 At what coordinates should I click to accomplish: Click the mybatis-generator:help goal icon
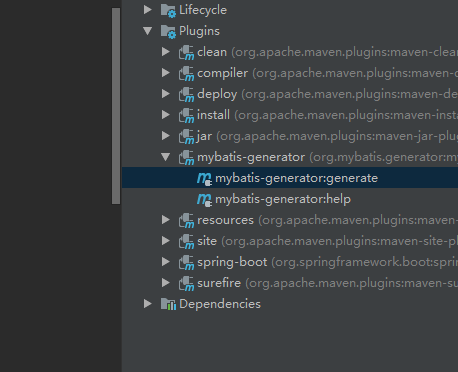click(204, 200)
